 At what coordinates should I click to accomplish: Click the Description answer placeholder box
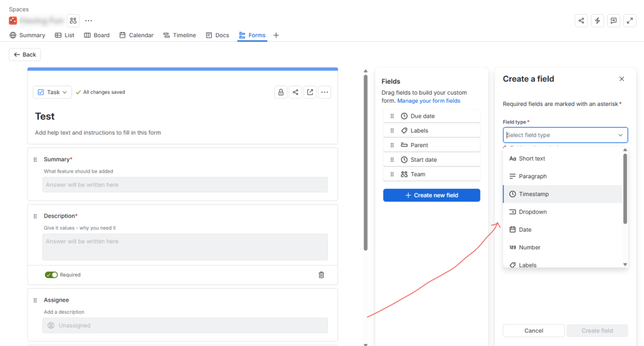pyautogui.click(x=185, y=247)
